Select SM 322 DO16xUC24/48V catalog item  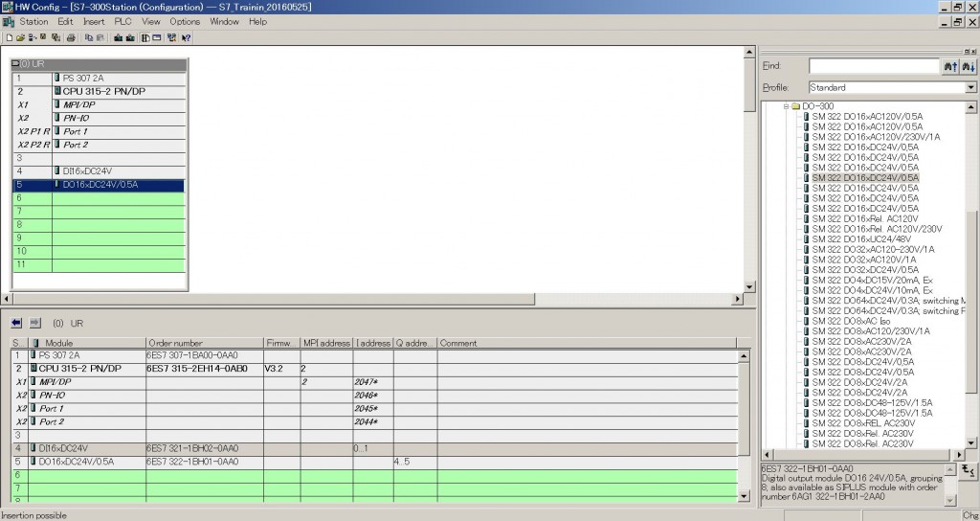click(x=861, y=238)
